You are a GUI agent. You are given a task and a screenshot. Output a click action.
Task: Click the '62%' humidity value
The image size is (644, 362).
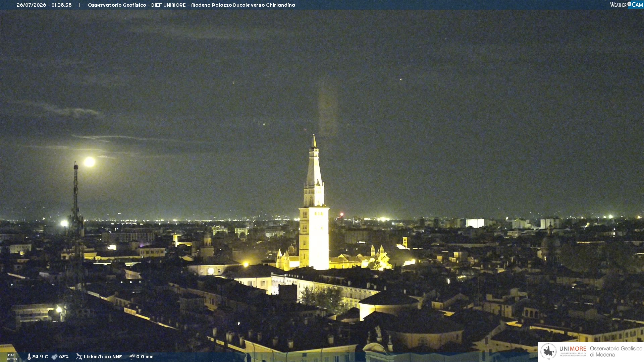[x=64, y=357]
